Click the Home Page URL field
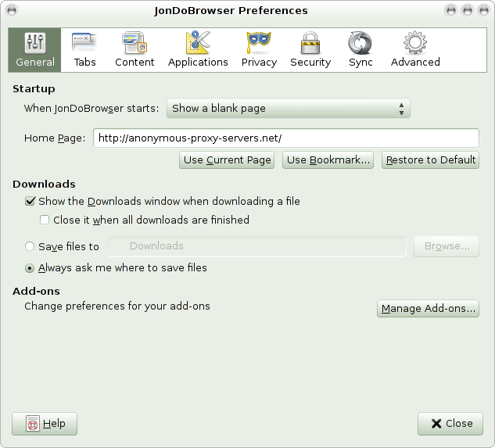495x448 pixels. (x=286, y=138)
